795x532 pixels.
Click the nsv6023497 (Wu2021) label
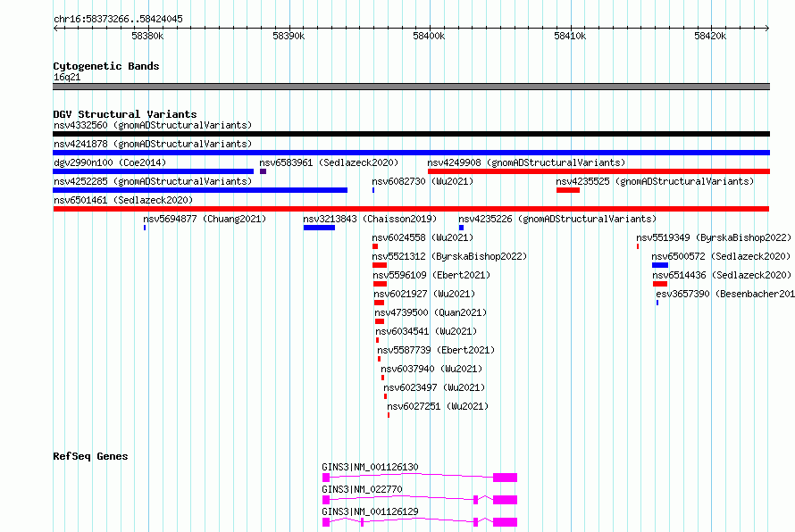(434, 387)
